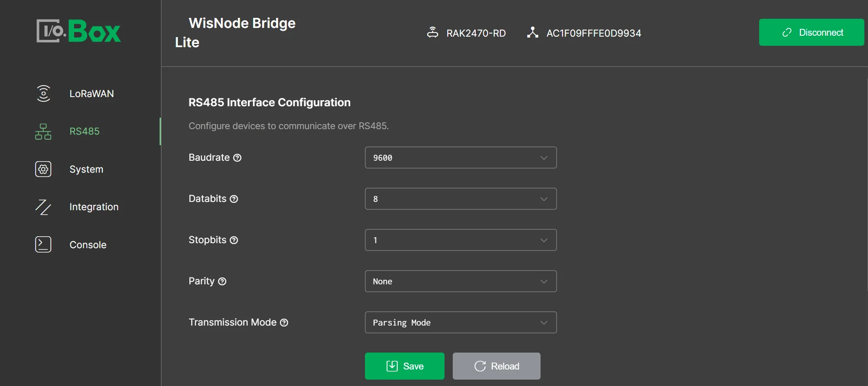The height and width of the screenshot is (386, 868).
Task: Click the node icon beside AC1F09FFFE0D9934
Action: click(532, 33)
